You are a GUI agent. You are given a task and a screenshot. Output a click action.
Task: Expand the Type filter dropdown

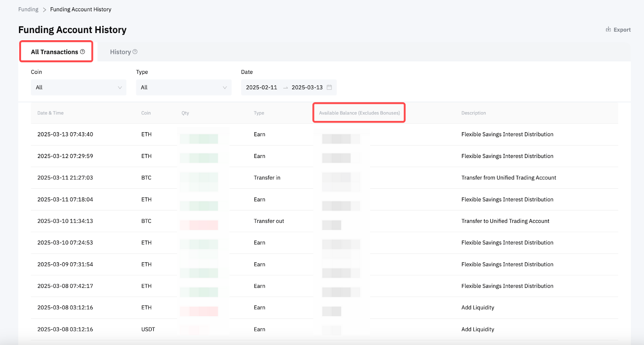pyautogui.click(x=184, y=87)
